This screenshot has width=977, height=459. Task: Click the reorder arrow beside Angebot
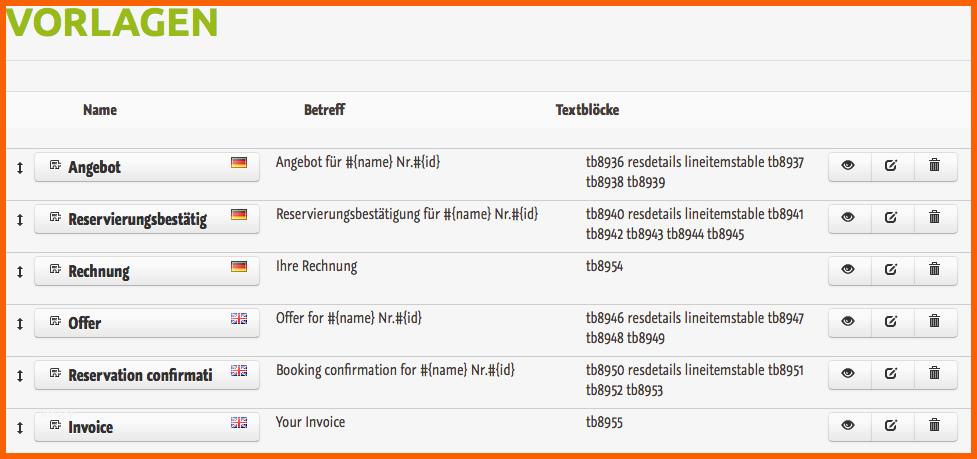(19, 168)
